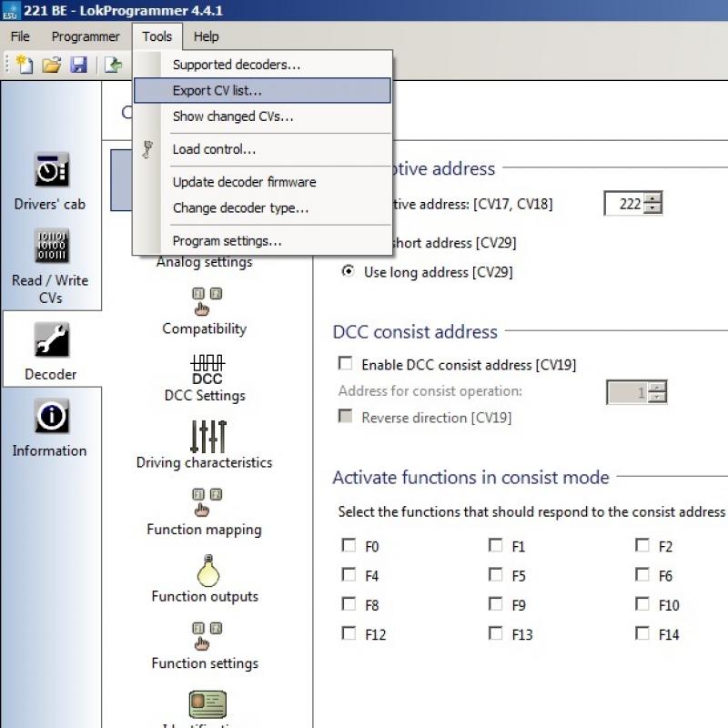Click the Load control lever icon in menu
Viewport: 728px width, 728px height.
[x=147, y=149]
